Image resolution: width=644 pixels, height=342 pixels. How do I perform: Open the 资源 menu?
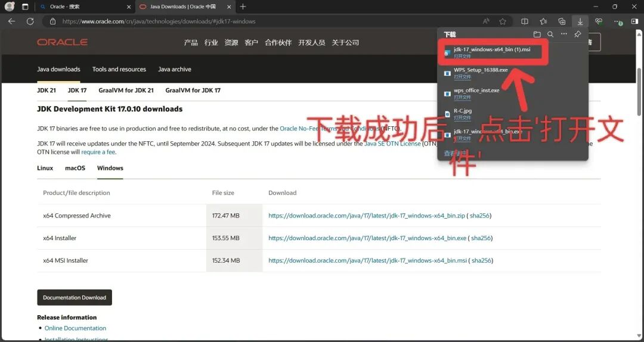click(231, 43)
